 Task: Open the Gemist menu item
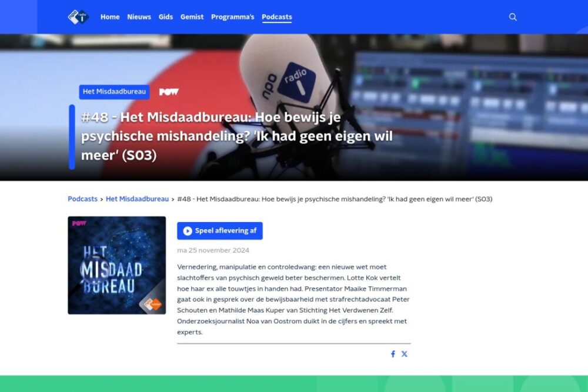coord(192,17)
